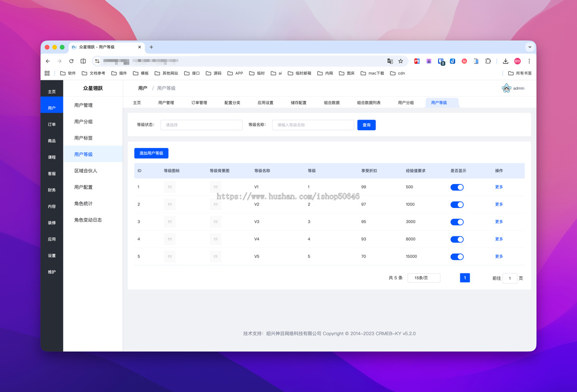Click the 等级图标 thumbnail in V1 row
This screenshot has width=577, height=392.
point(170,187)
